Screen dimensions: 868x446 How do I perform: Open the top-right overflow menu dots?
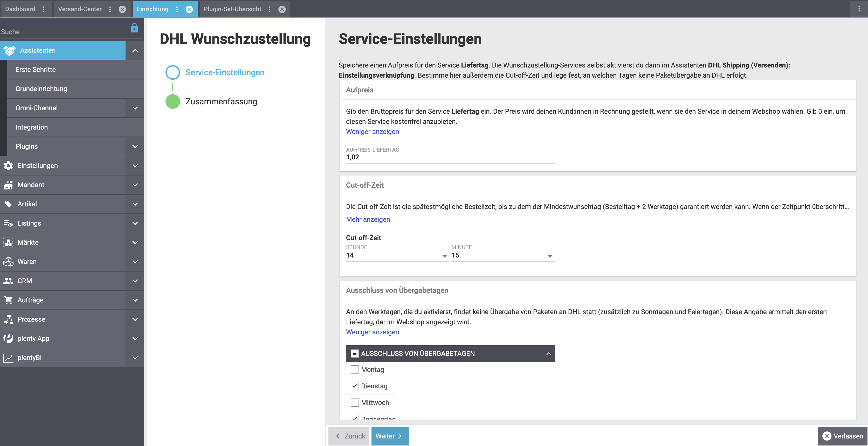pyautogui.click(x=859, y=9)
